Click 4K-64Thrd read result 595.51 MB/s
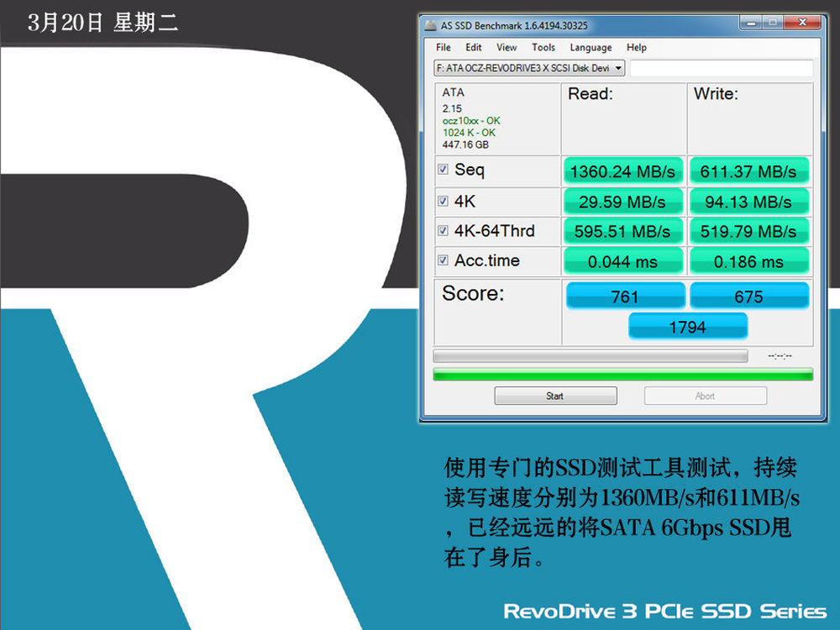Viewport: 840px width, 630px height. pos(623,232)
